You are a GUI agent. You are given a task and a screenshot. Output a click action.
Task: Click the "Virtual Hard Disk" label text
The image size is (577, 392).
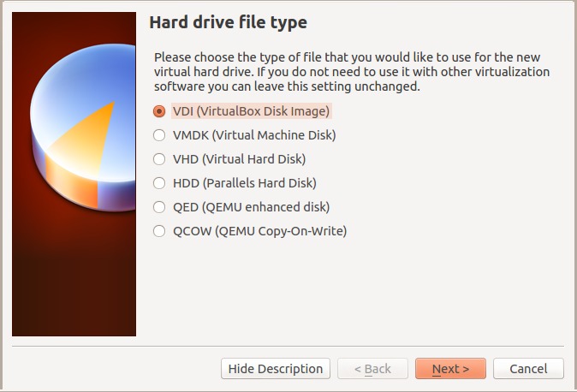[256, 159]
